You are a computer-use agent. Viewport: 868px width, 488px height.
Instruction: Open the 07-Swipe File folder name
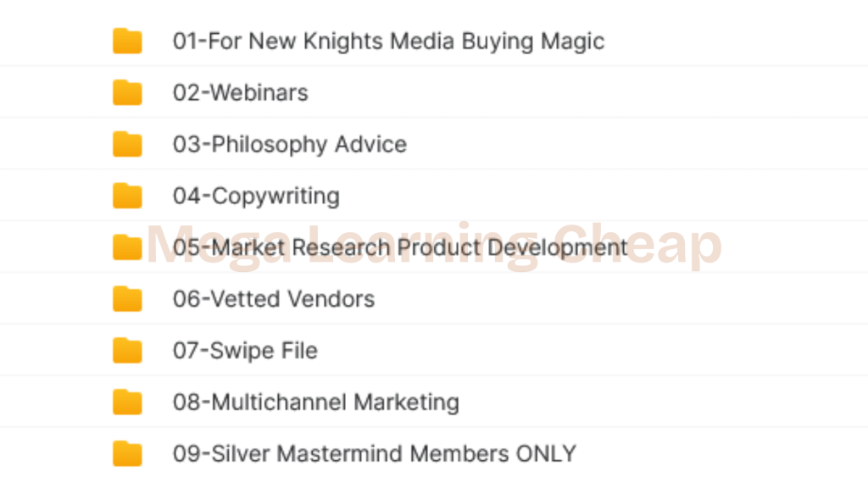tap(245, 350)
